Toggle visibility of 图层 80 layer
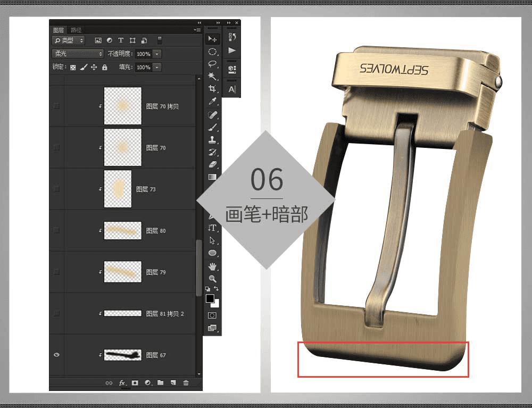The height and width of the screenshot is (408, 532). click(x=57, y=230)
